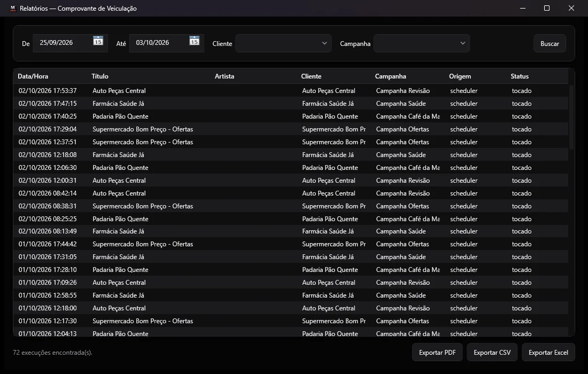The width and height of the screenshot is (588, 374).
Task: Click the Buscar button
Action: [550, 43]
